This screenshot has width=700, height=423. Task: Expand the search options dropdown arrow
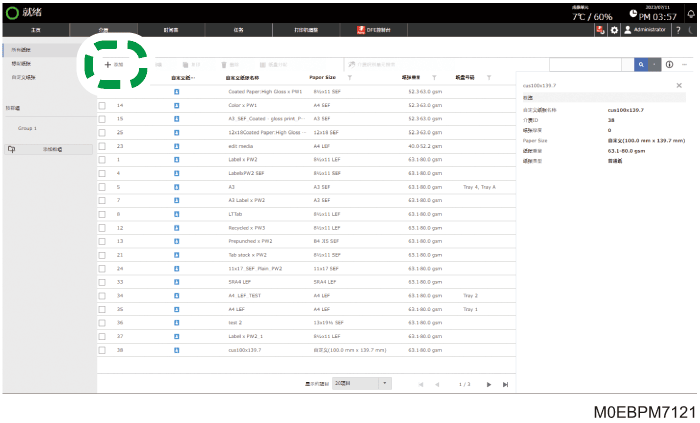[x=654, y=65]
